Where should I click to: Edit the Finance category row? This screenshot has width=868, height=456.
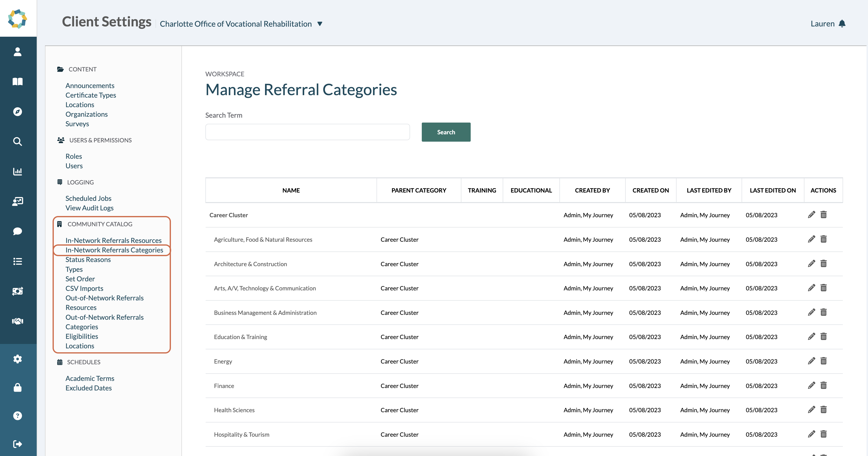click(x=811, y=385)
